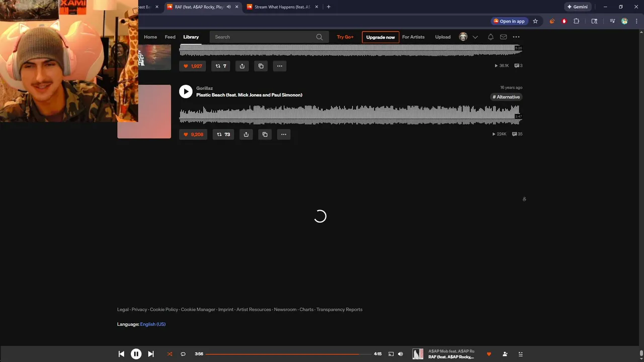
Task: Click the search magnifier icon
Action: [319, 37]
